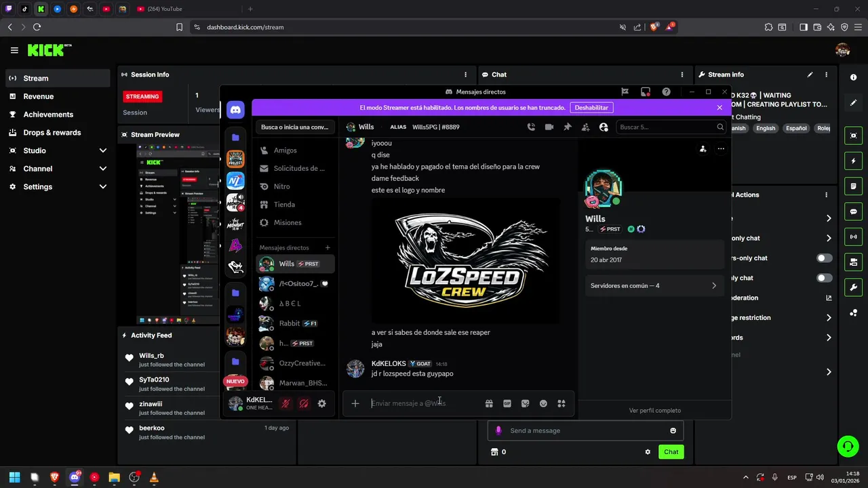Open the GIF picker

(x=507, y=403)
